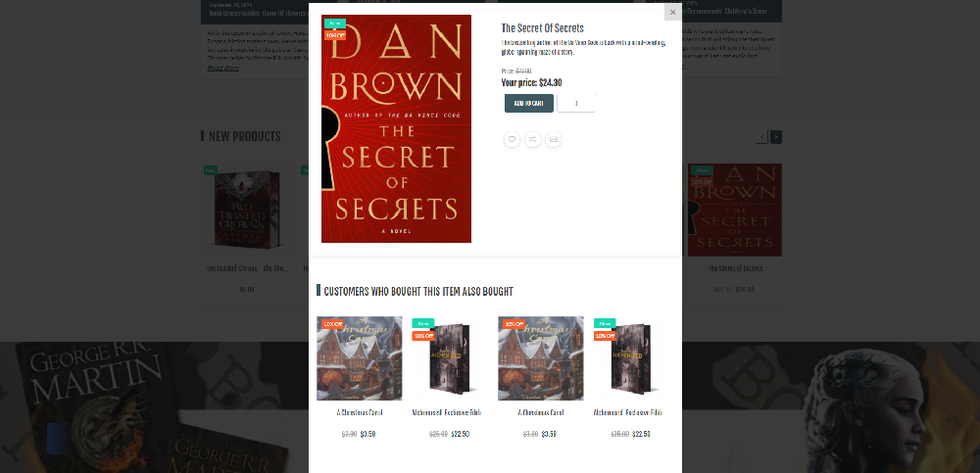The width and height of the screenshot is (980, 473).
Task: Click second A Christmas Carol title link
Action: [x=541, y=412]
